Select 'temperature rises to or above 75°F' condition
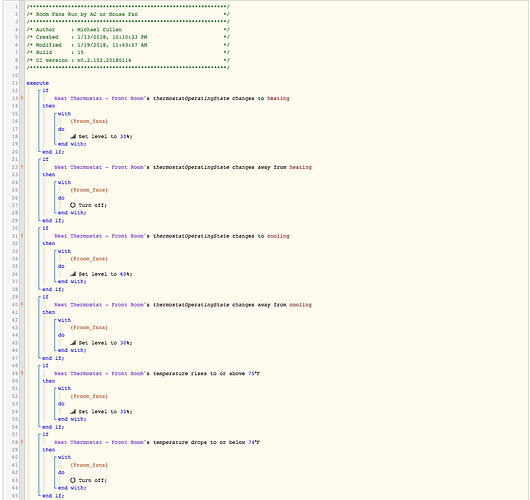The width and height of the screenshot is (530, 500). click(x=157, y=374)
